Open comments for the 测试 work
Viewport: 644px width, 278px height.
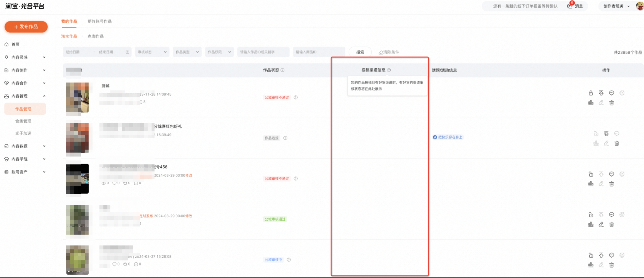(x=612, y=93)
